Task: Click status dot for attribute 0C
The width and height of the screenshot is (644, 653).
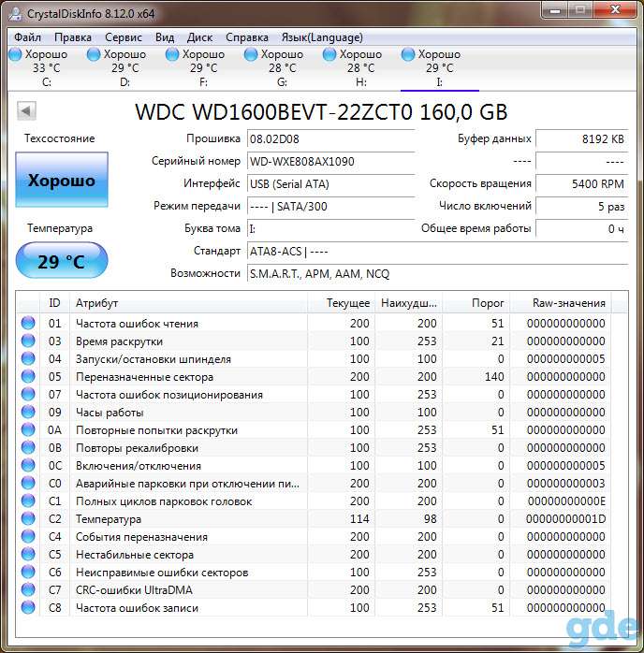Action: pyautogui.click(x=28, y=465)
